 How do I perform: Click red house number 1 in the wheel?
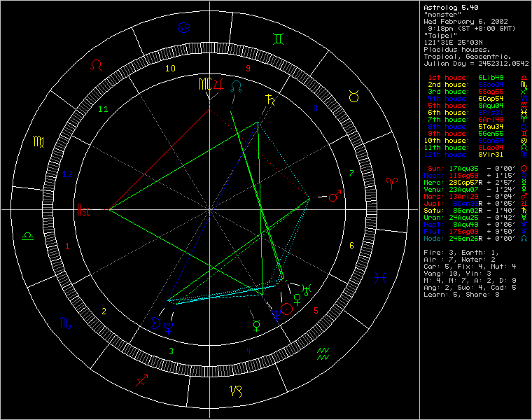tap(67, 246)
